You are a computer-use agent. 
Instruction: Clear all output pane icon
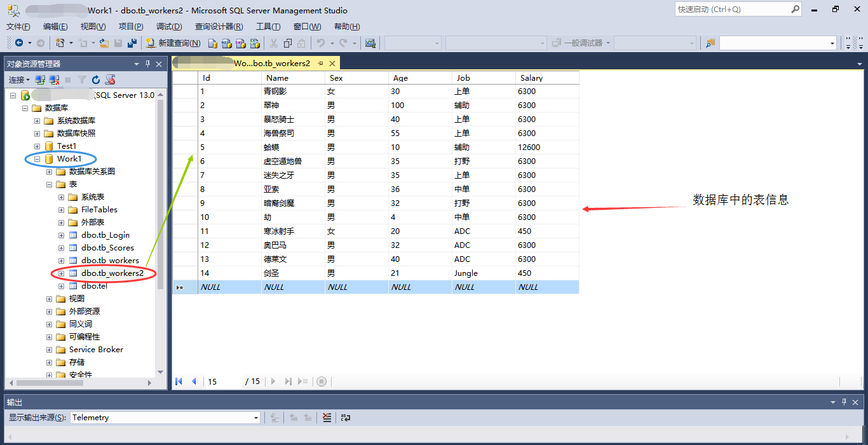pos(327,418)
